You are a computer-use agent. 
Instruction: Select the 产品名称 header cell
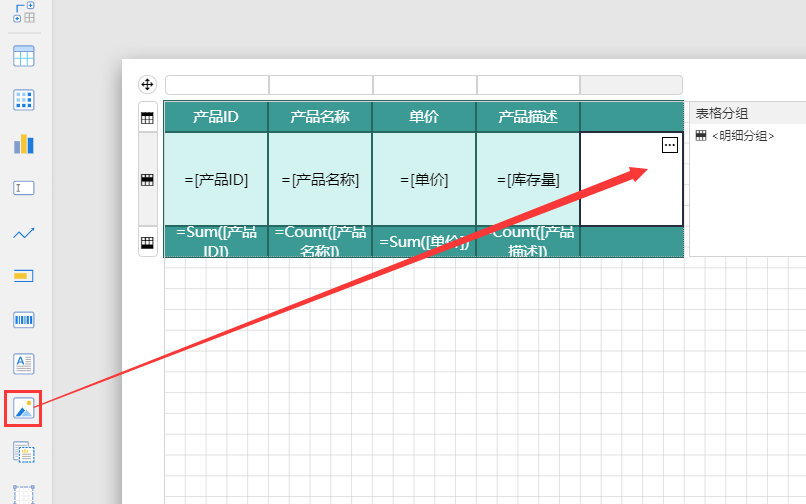tap(320, 117)
